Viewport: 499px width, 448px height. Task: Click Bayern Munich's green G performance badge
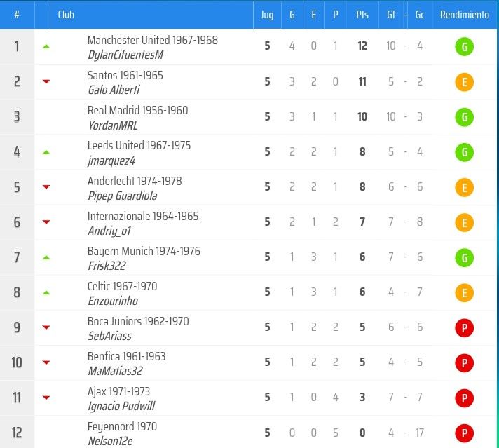465,257
